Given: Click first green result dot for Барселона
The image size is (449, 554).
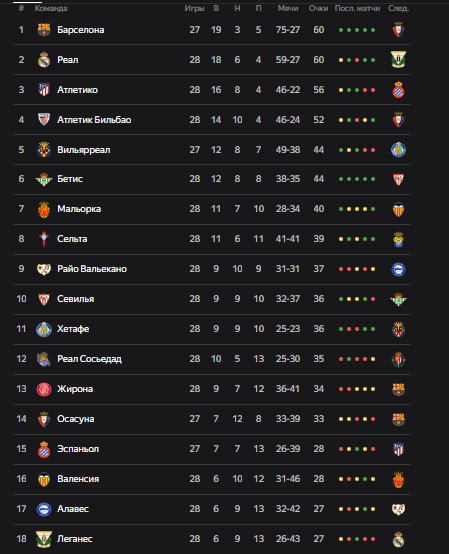Looking at the screenshot, I should tap(341, 30).
